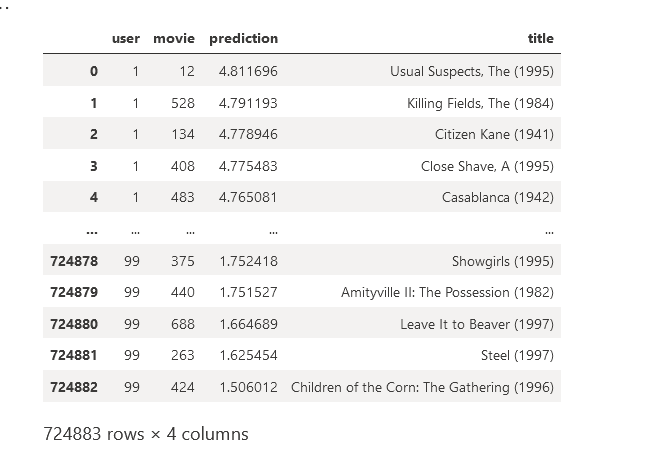
Task: Click the 'Showgirls (1995)' title cell
Action: click(502, 261)
